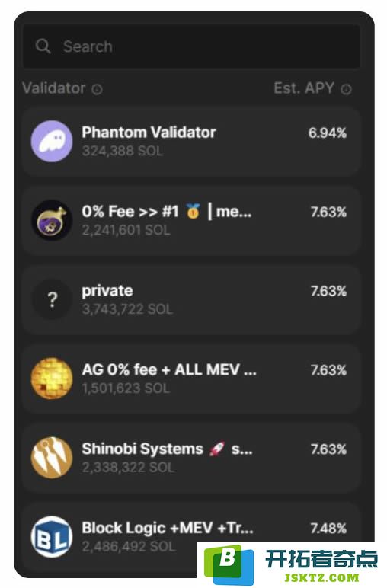387x588 pixels.
Task: Click the Phantom ghost avatar icon
Action: point(51,142)
